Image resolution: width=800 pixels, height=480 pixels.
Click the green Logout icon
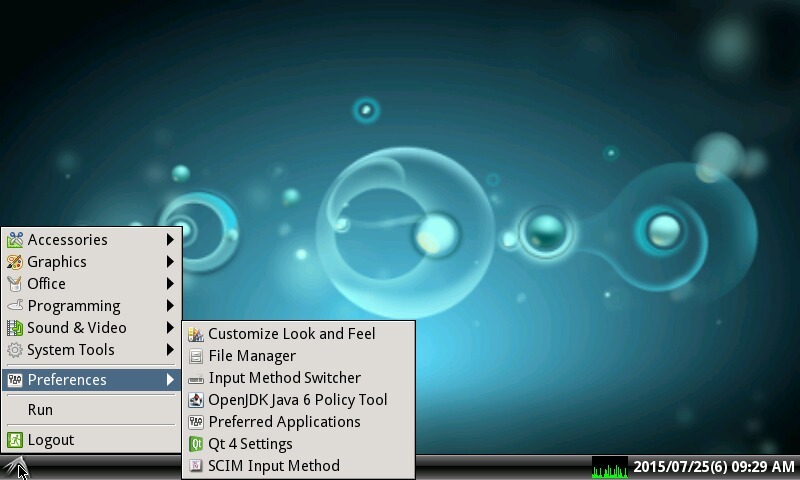pos(15,440)
